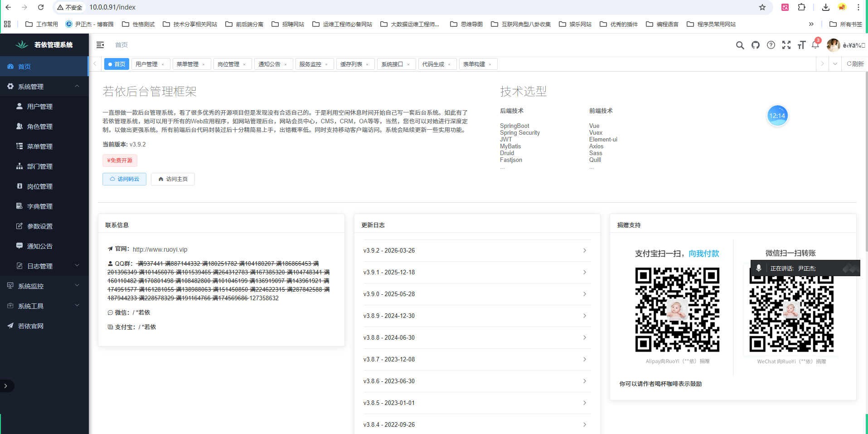This screenshot has width=868, height=434.
Task: Select 首页 in the sidebar
Action: pyautogui.click(x=44, y=66)
